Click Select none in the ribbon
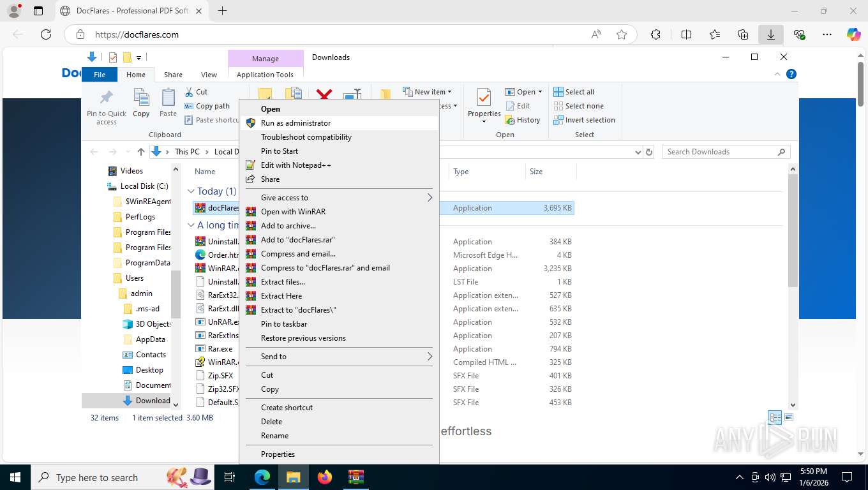 578,106
